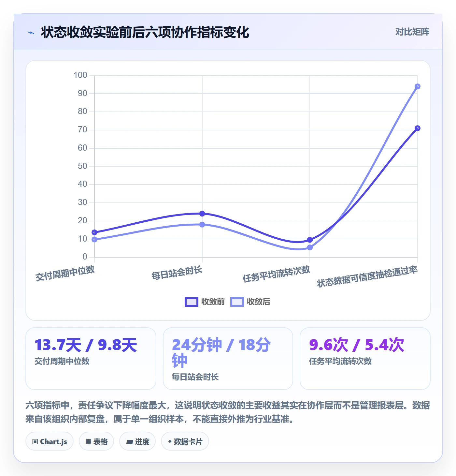456x476 pixels.
Task: Select the 数据卡片 tag chip
Action: pyautogui.click(x=185, y=441)
